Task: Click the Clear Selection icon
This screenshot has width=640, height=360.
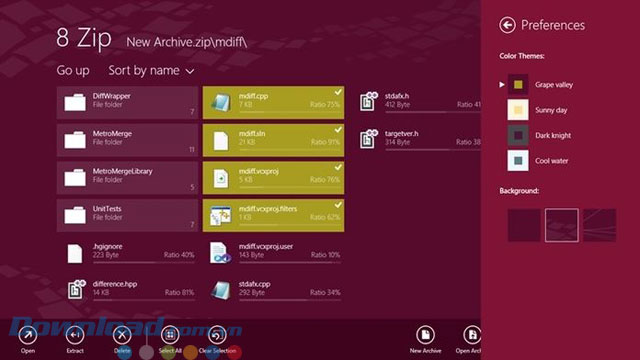Action: click(x=217, y=336)
